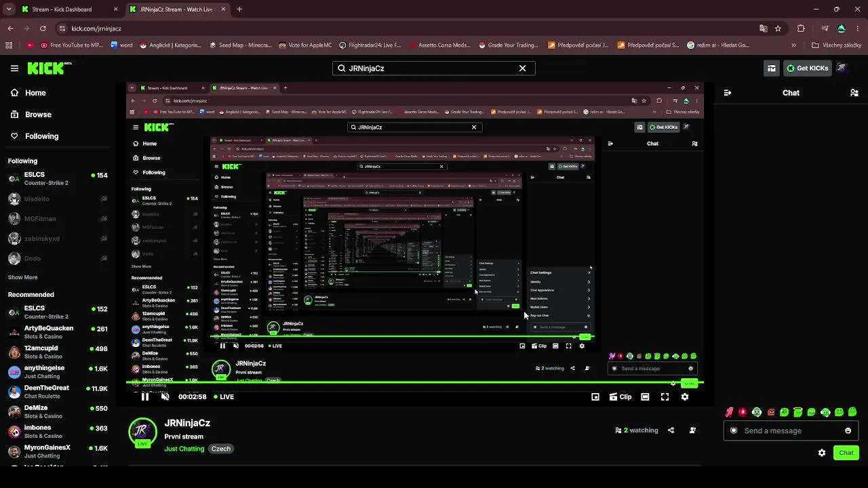Open Dodo channel in sidebar
868x488 pixels.
point(58,258)
